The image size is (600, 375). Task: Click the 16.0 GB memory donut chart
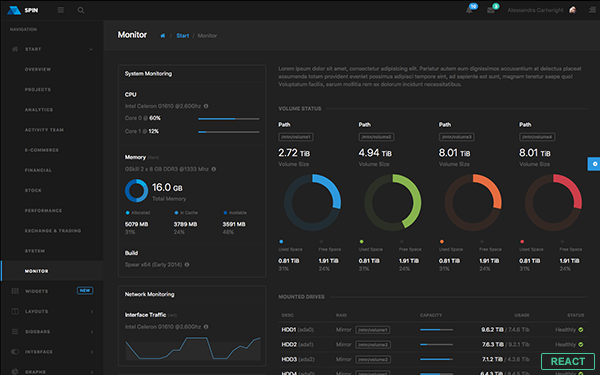point(136,191)
